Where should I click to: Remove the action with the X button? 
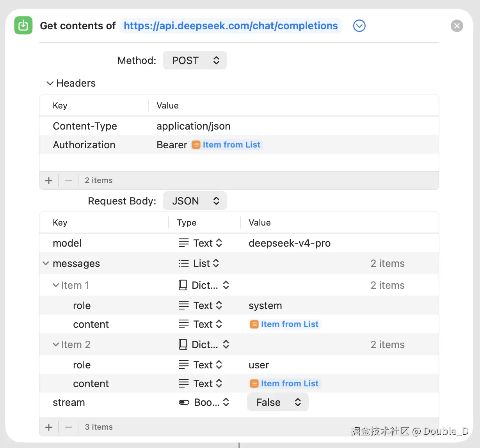pyautogui.click(x=457, y=26)
